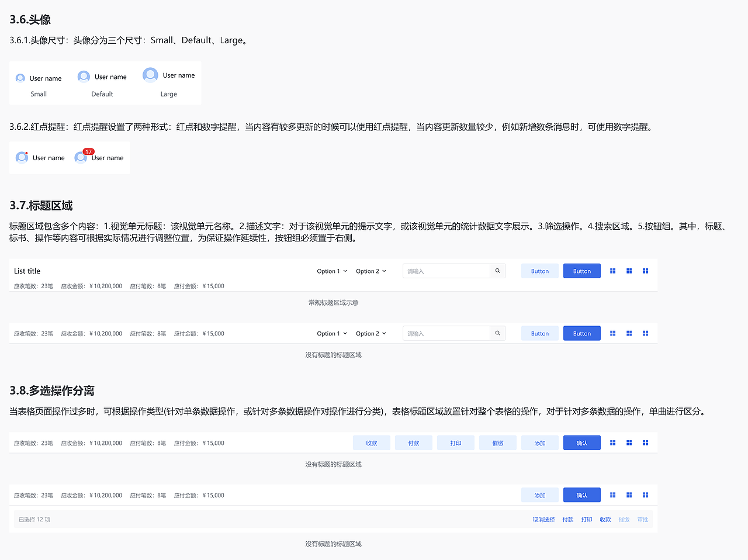Click the 收款 button in the batch operation bar

[x=372, y=443]
